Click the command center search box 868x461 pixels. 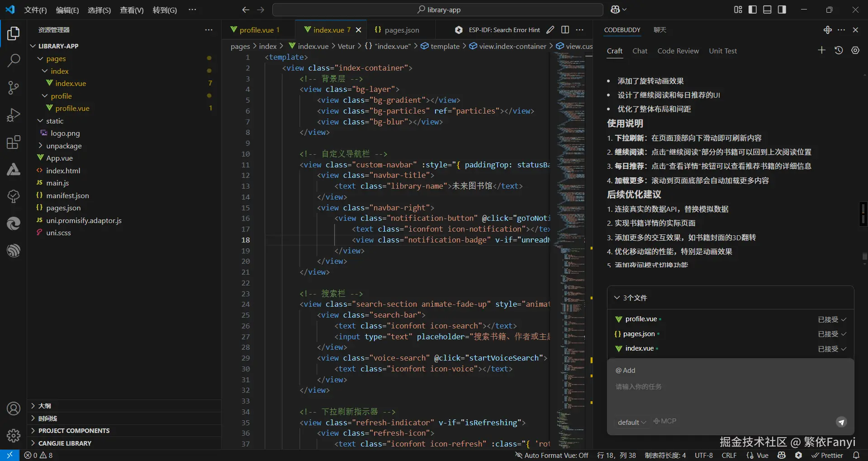point(438,10)
